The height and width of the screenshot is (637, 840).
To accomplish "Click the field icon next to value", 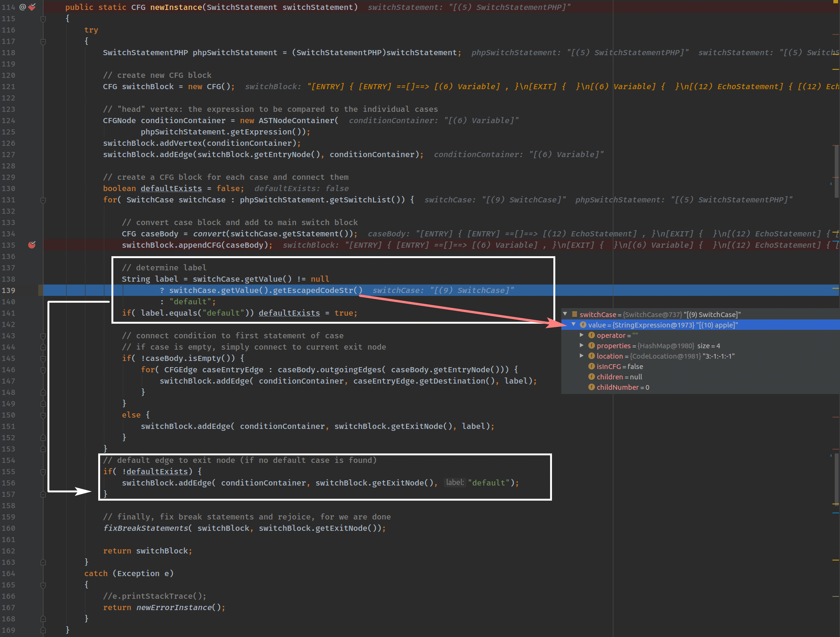I will click(x=583, y=325).
